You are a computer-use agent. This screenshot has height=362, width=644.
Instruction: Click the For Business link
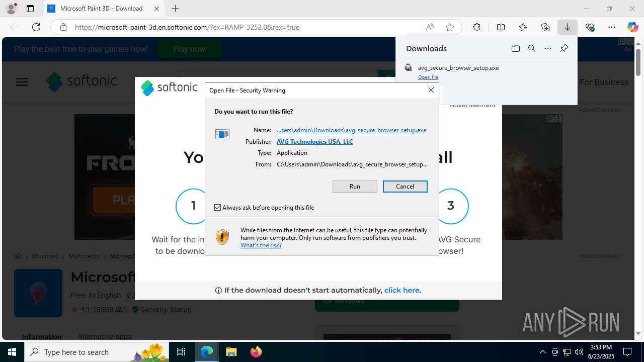(604, 82)
